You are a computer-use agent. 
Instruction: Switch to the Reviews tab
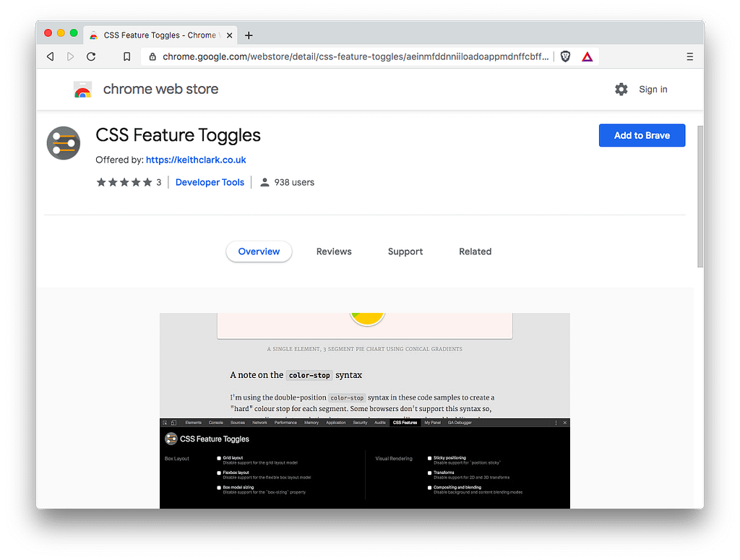(333, 251)
